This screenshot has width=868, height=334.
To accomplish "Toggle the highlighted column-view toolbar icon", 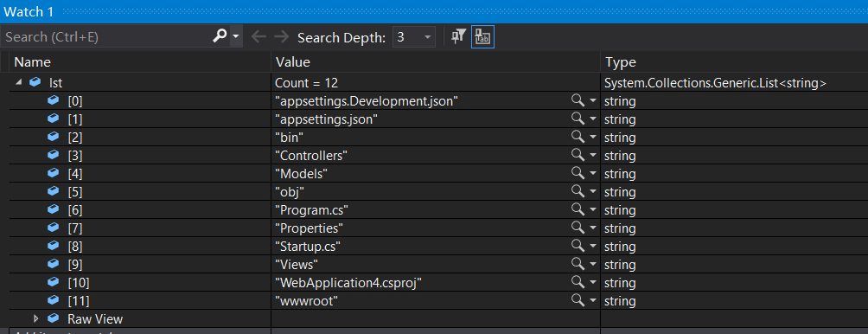I will tap(482, 37).
